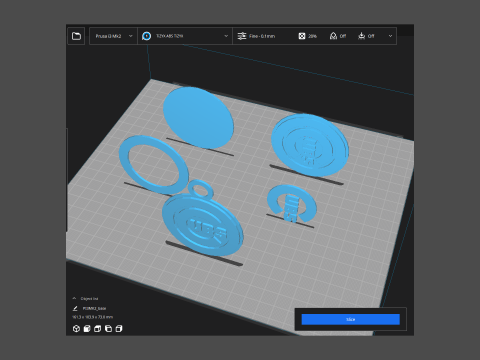Click the support structure icon

point(333,36)
